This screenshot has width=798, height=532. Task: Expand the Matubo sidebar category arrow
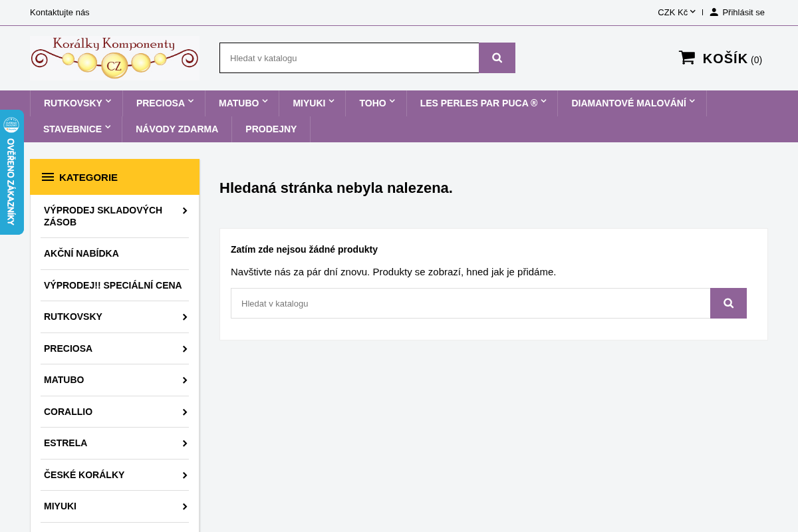(x=184, y=380)
